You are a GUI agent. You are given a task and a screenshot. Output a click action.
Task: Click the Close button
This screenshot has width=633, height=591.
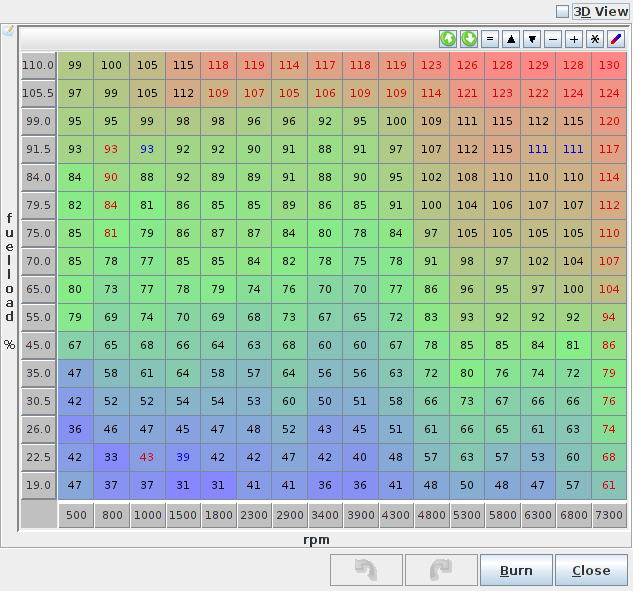pos(590,570)
